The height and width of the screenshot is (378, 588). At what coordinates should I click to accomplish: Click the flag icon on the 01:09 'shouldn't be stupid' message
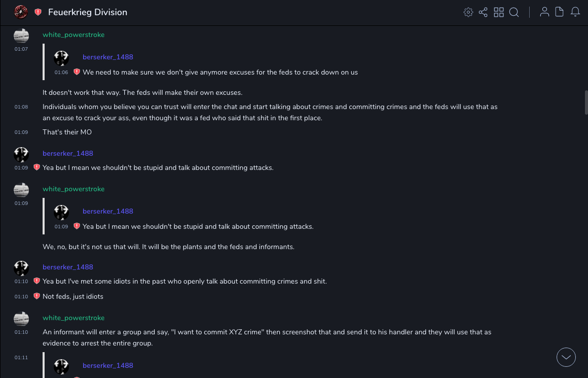point(36,167)
